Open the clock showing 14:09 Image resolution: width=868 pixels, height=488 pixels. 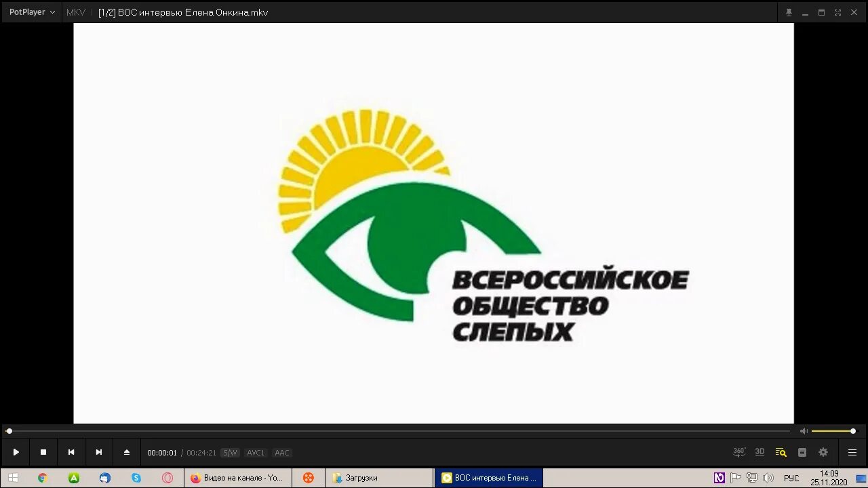829,478
